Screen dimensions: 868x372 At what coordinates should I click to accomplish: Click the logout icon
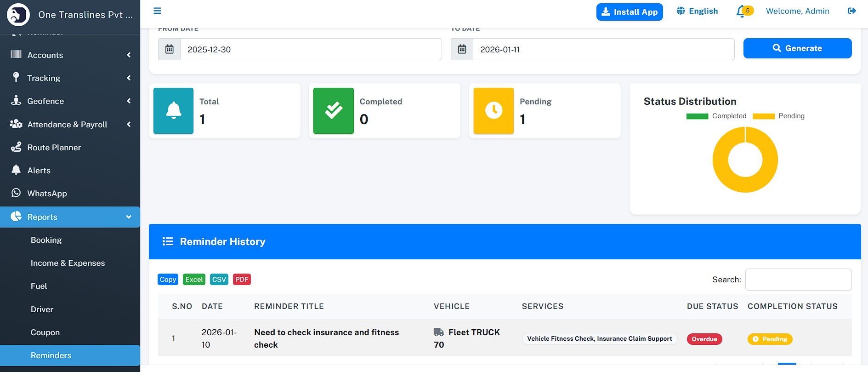pyautogui.click(x=851, y=11)
